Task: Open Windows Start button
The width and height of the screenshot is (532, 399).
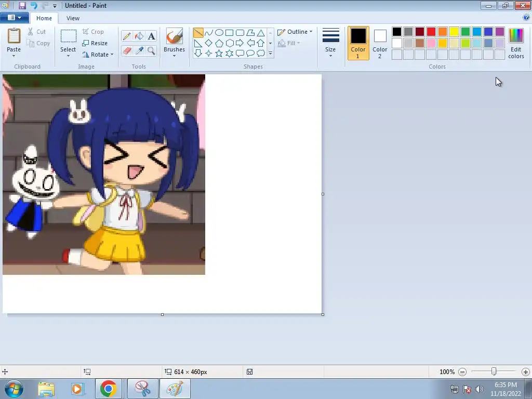Action: (13, 389)
